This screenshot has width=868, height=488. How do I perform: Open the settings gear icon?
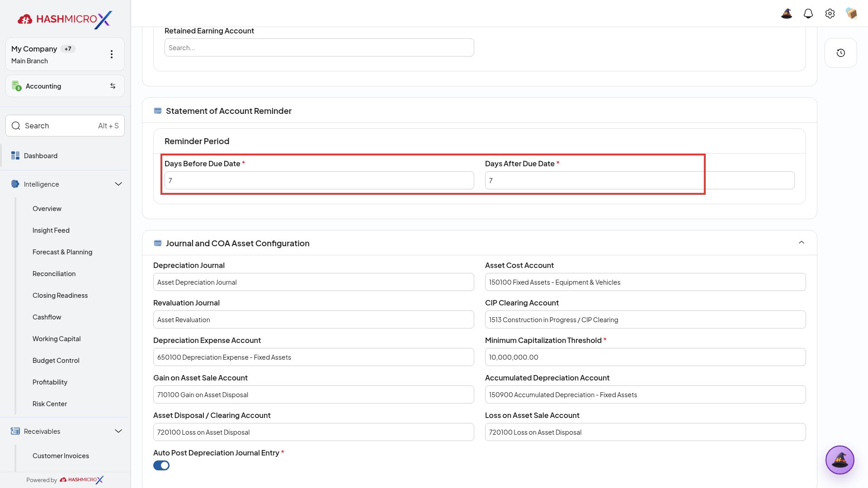coord(830,14)
